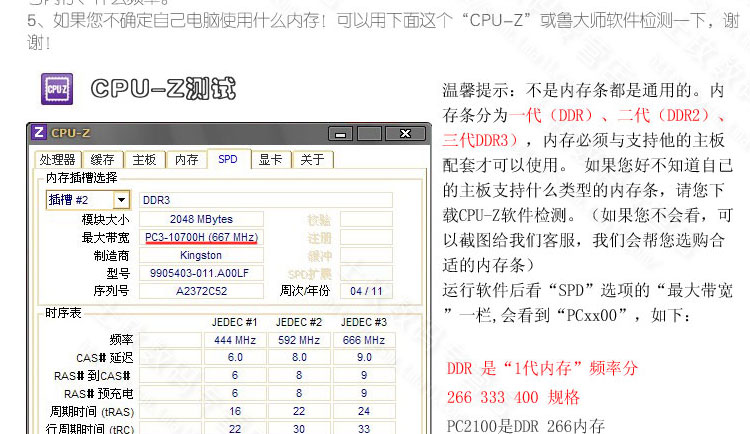
Task: Click the A2372C52 serial number
Action: tap(201, 291)
